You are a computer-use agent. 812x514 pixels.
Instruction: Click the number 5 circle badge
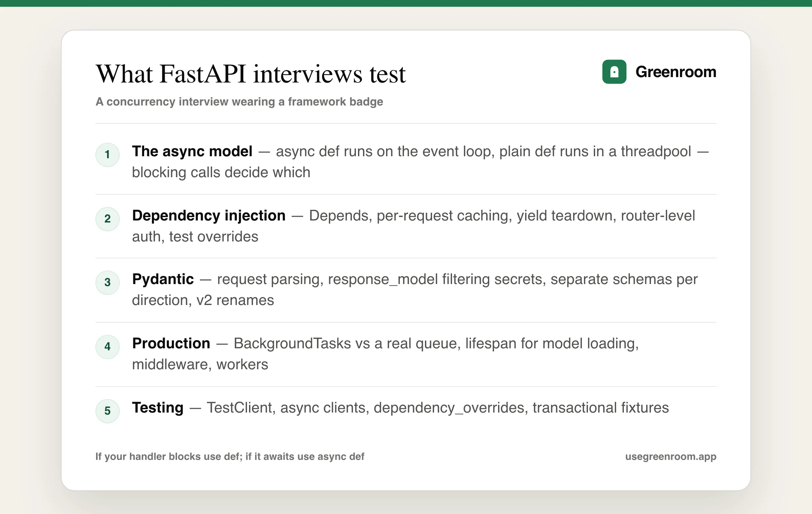[108, 411]
